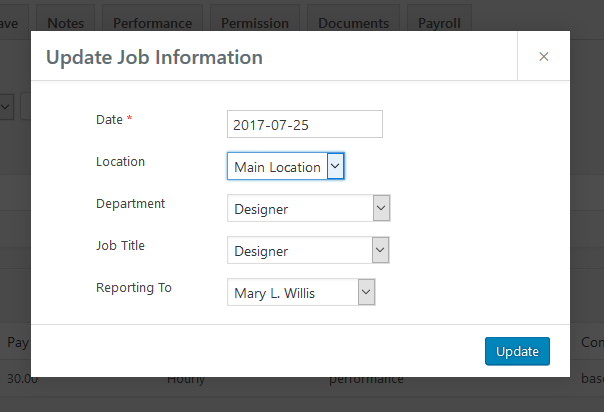The width and height of the screenshot is (604, 412).
Task: Click the blue Update button
Action: (x=517, y=351)
